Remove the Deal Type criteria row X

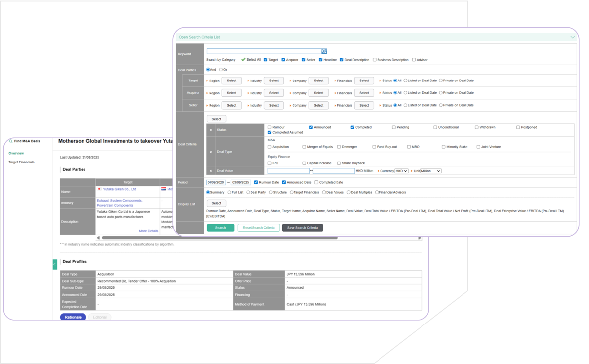pyautogui.click(x=211, y=152)
